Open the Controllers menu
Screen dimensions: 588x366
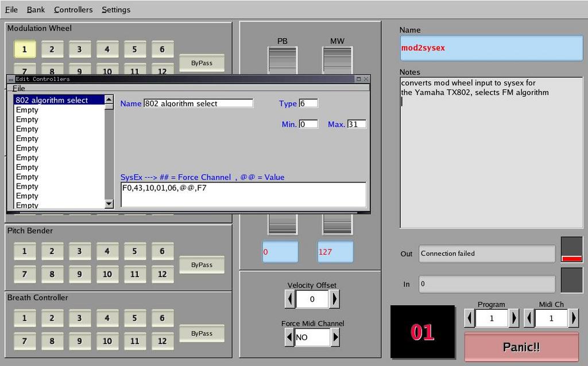(x=73, y=9)
